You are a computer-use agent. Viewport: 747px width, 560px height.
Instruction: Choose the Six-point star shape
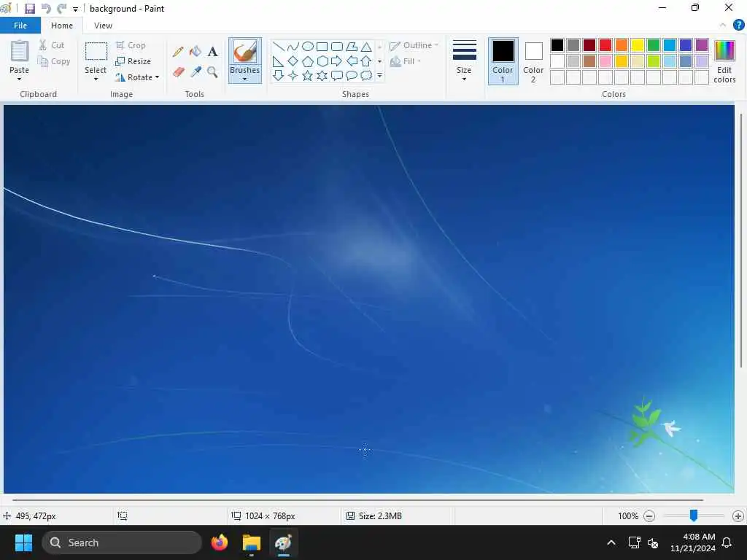322,75
